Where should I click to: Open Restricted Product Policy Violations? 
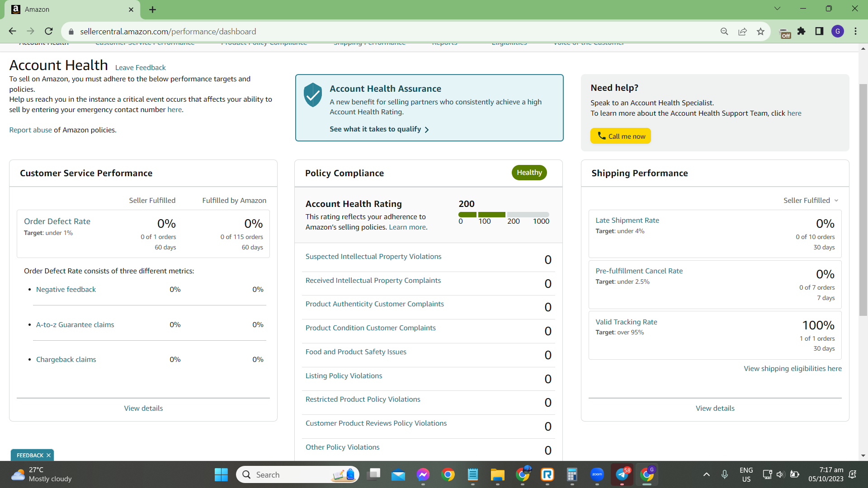363,399
